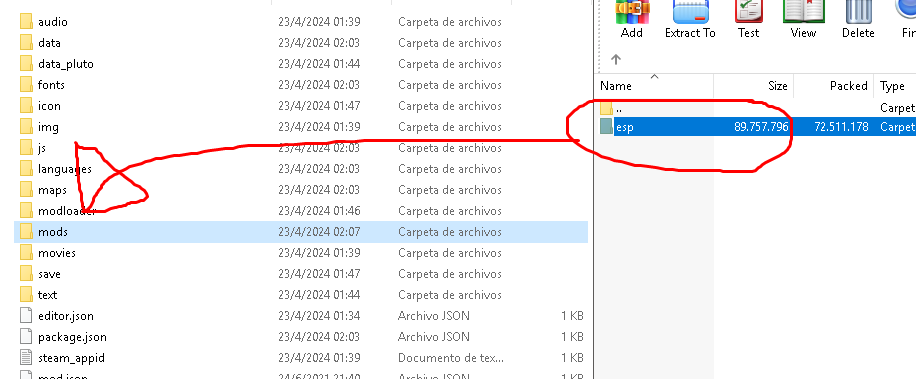The height and width of the screenshot is (379, 916).
Task: Click the 'Documento de tex...' type cell
Action: click(450, 358)
